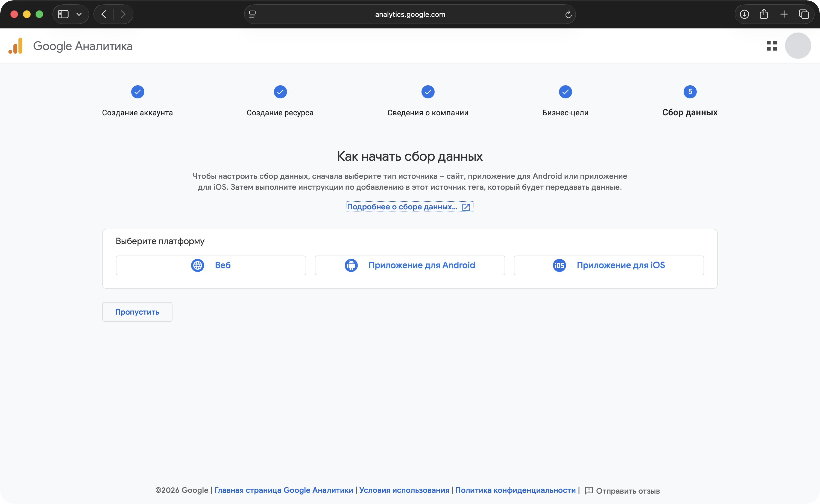Viewport: 820px width, 504px height.
Task: Go to the Создание ресурса step
Action: [x=280, y=101]
